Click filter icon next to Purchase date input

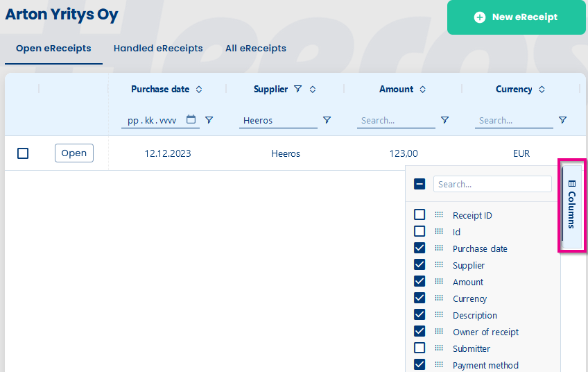[x=209, y=120]
